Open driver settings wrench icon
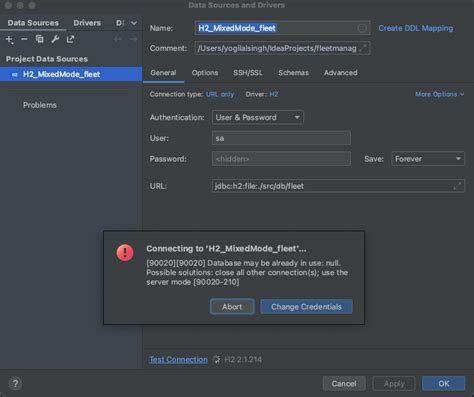 [x=55, y=39]
